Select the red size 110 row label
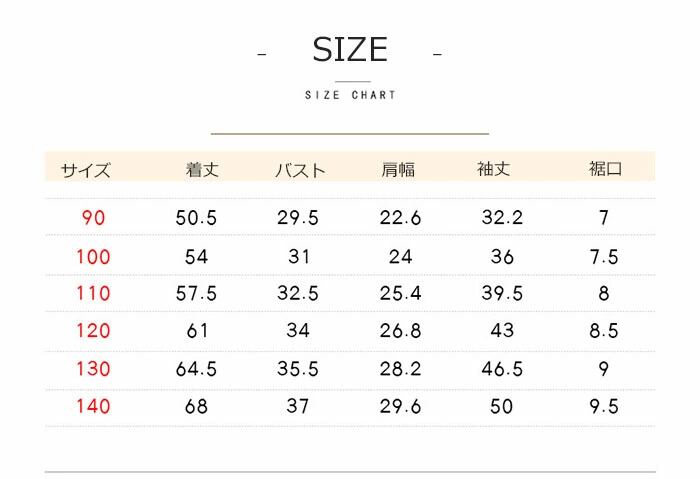This screenshot has width=700, height=479. click(x=93, y=294)
